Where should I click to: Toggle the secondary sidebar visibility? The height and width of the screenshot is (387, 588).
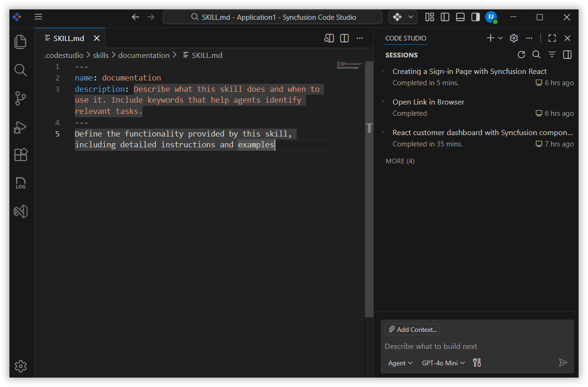pos(475,16)
